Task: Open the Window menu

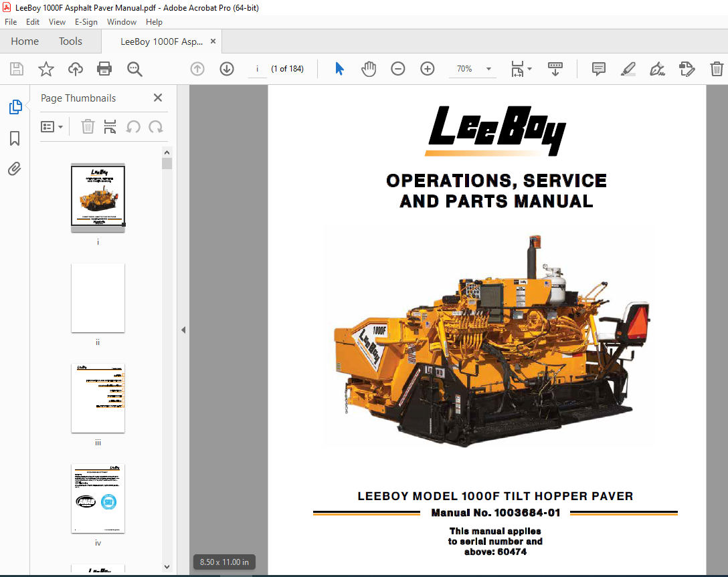Action: 122,22
